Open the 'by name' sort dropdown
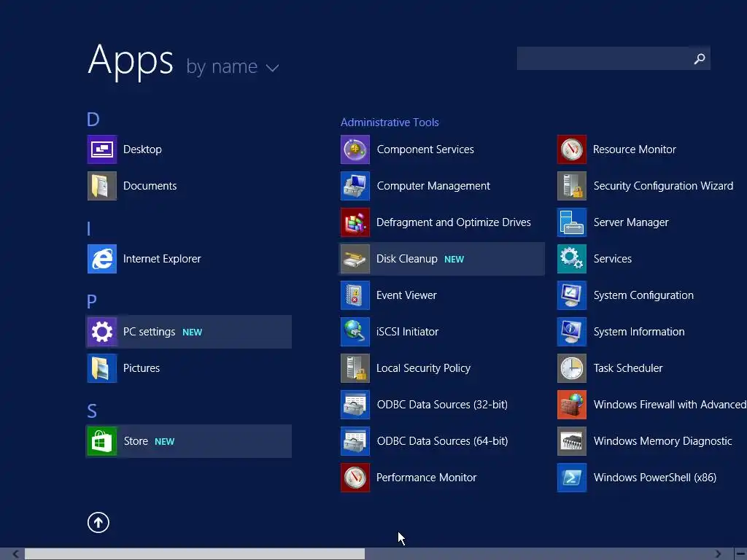Viewport: 747px width, 560px height. pos(232,67)
